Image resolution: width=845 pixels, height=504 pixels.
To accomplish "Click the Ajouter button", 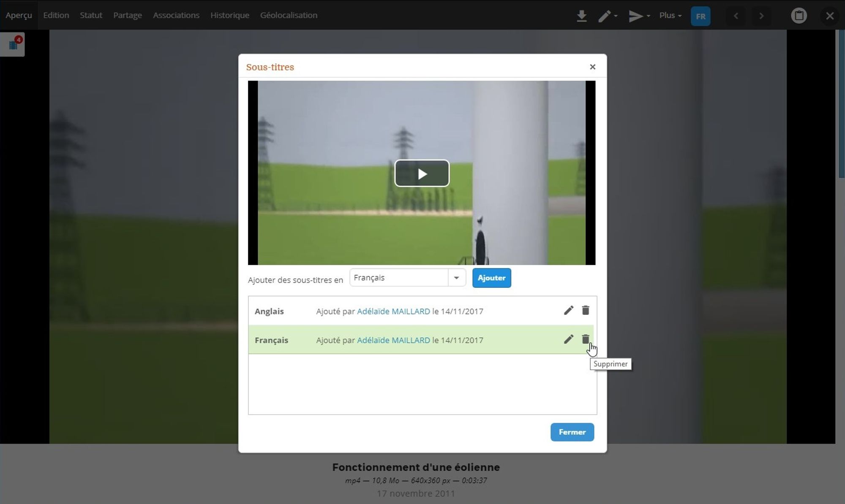I will pos(491,278).
